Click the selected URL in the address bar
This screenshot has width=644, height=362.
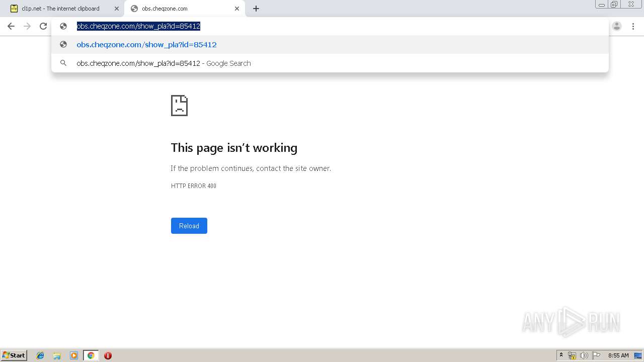coord(138,26)
